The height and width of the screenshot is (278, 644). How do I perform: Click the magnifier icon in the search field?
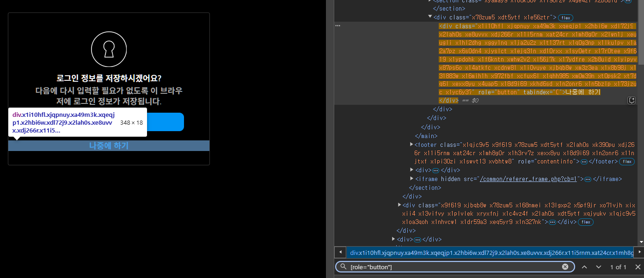point(343,267)
